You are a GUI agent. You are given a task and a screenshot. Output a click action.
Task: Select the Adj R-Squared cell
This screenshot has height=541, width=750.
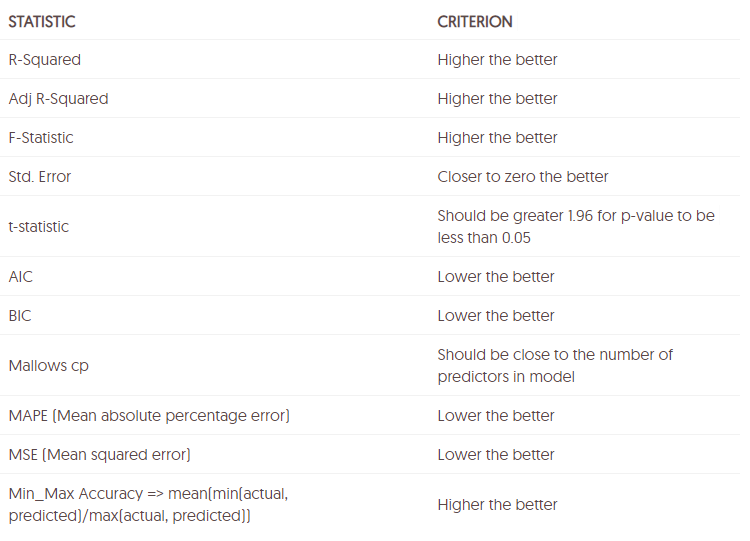[x=59, y=99]
